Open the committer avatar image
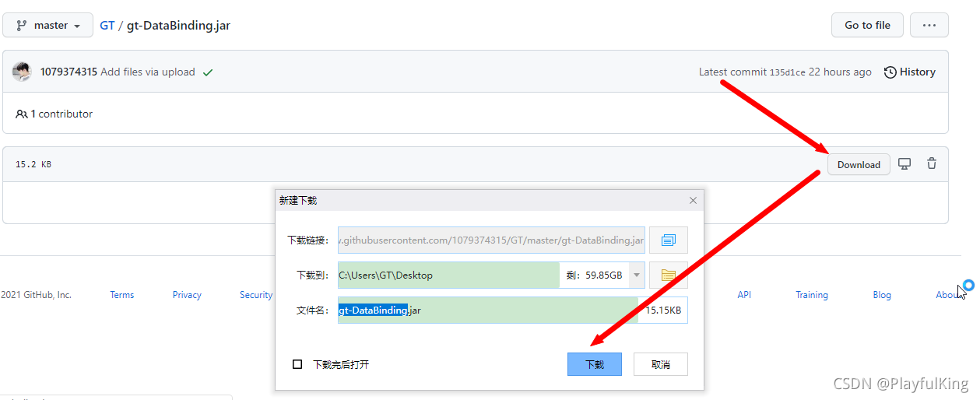This screenshot has width=980, height=400. point(22,72)
